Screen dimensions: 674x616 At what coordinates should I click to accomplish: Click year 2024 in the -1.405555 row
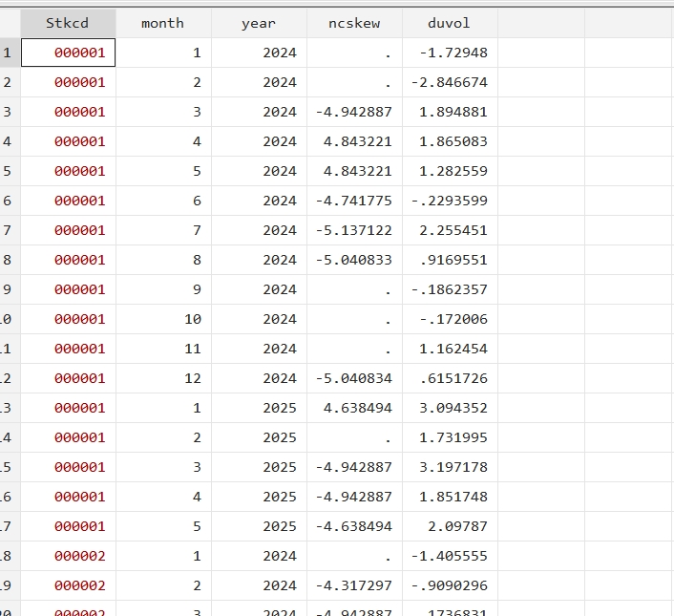[x=259, y=556]
